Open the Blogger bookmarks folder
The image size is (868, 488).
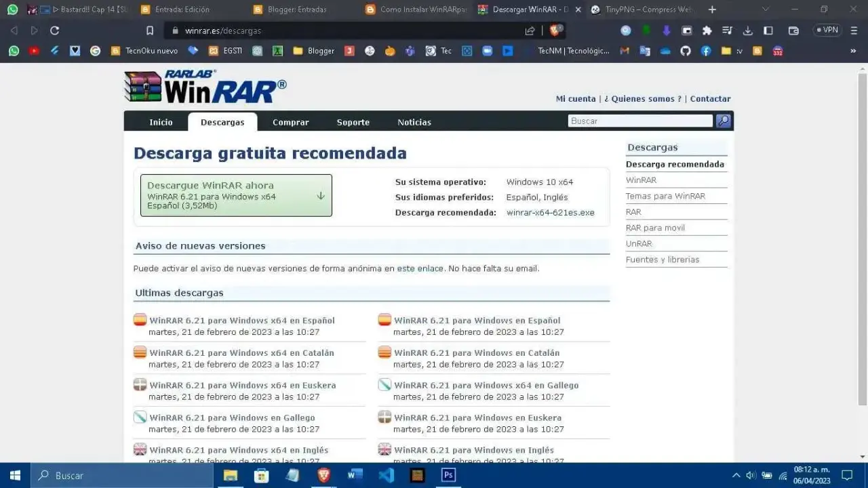(313, 51)
